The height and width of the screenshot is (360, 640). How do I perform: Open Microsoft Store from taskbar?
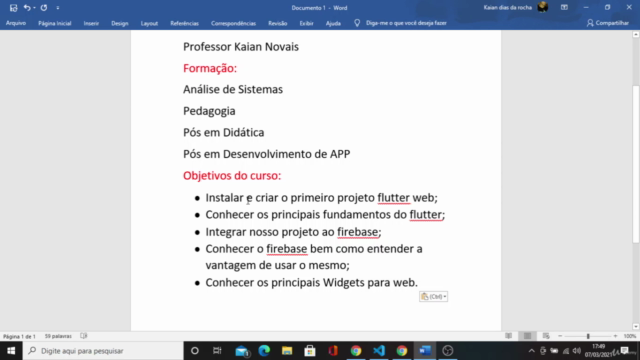(x=310, y=351)
